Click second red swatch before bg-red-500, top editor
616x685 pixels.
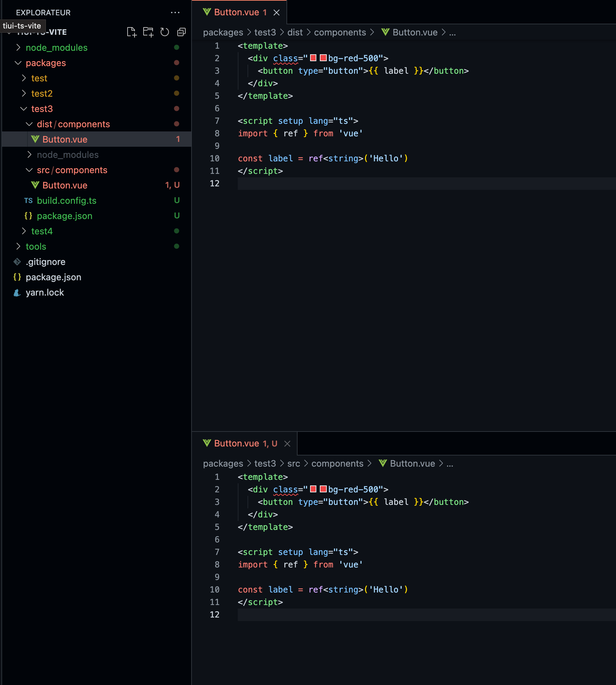(x=323, y=58)
